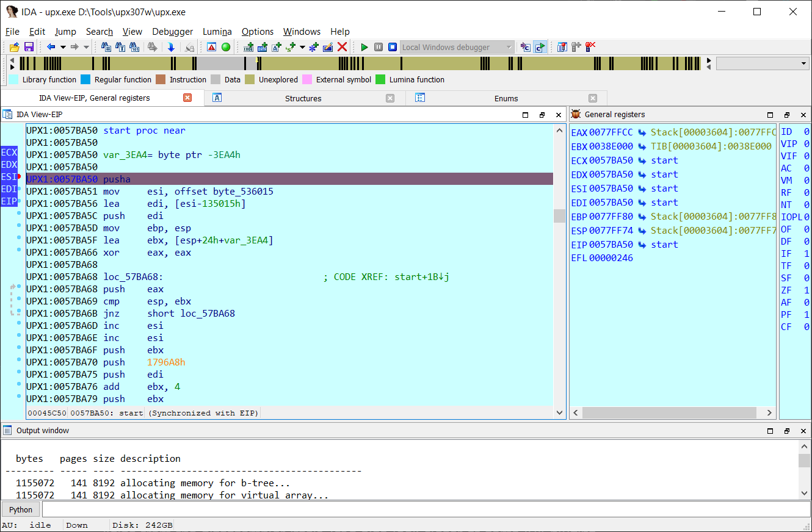Toggle the red breakpoint at pusha
The height and width of the screenshot is (532, 812).
pos(20,177)
